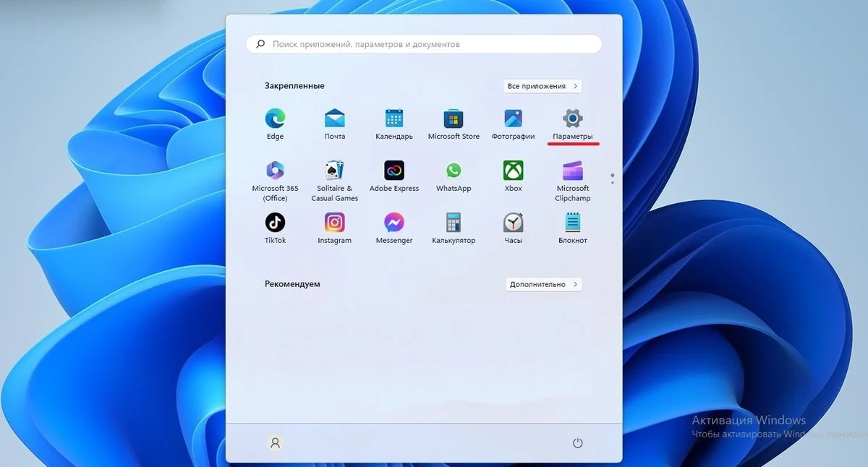
Task: Open the Instagram app
Action: click(334, 228)
